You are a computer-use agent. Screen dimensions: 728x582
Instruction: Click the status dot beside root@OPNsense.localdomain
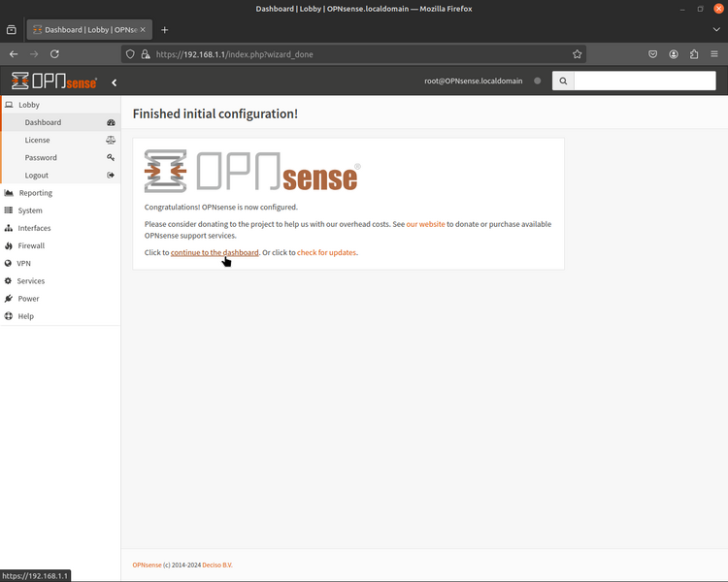pyautogui.click(x=537, y=81)
